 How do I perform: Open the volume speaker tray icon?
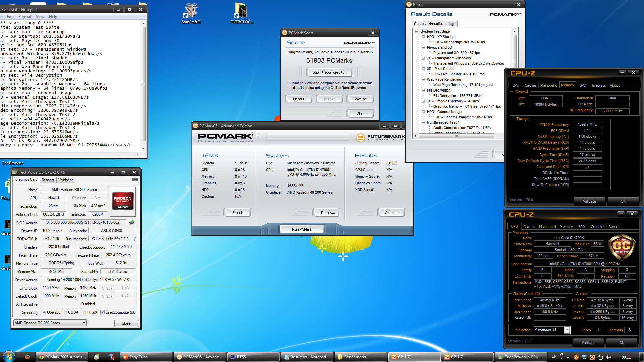608,357
